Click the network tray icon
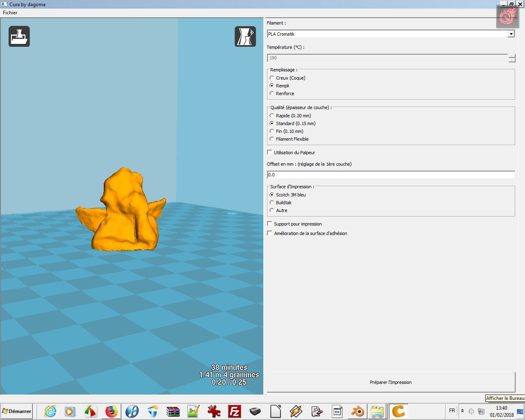This screenshot has width=525, height=420. click(481, 411)
